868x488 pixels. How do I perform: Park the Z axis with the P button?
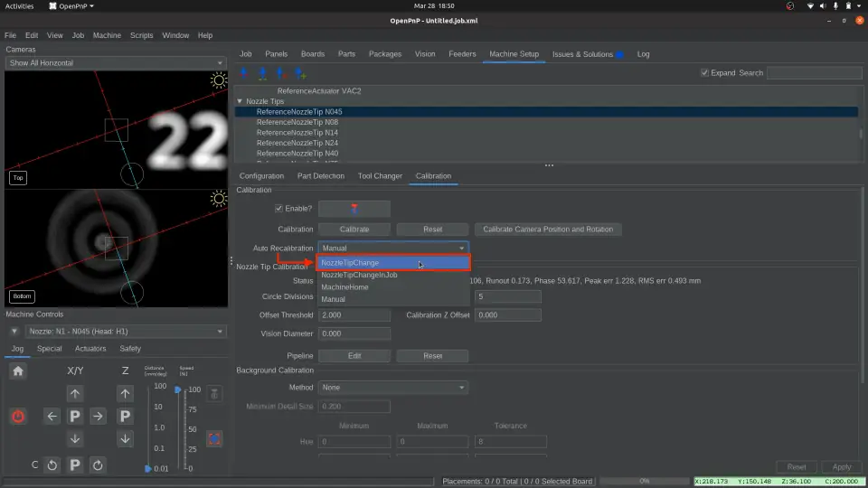click(x=126, y=417)
